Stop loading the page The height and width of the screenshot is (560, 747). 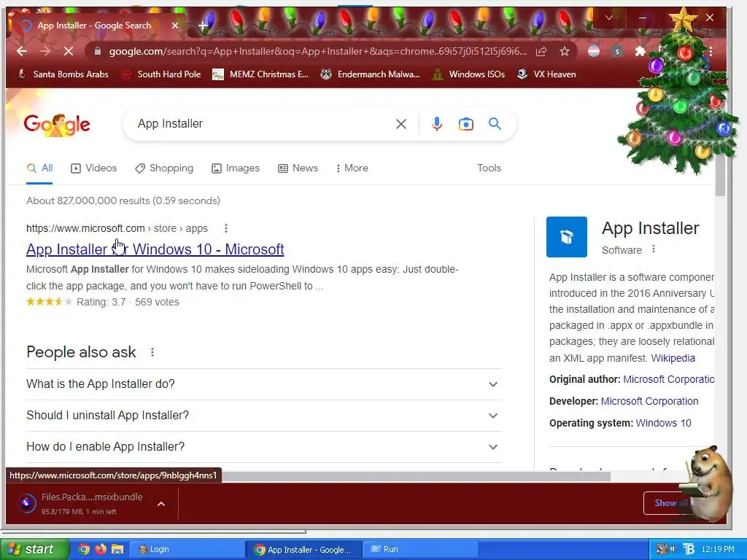coord(68,51)
